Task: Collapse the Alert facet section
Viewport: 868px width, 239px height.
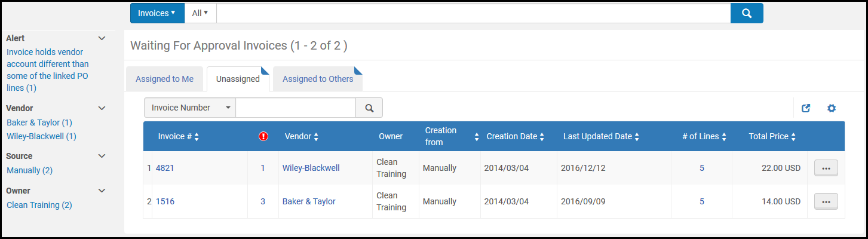Action: (102, 38)
